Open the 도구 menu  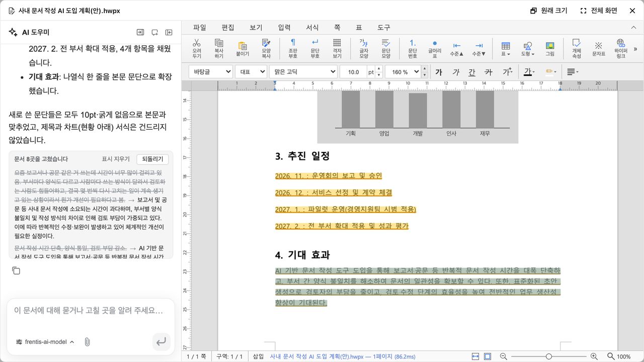coord(383,27)
